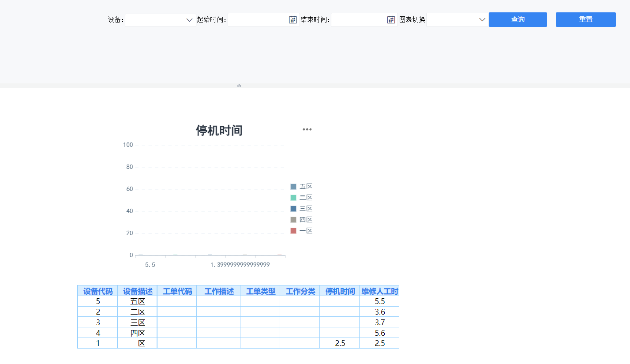Click the 5.5 维修人工时 table cell
630x364 pixels.
coord(379,302)
